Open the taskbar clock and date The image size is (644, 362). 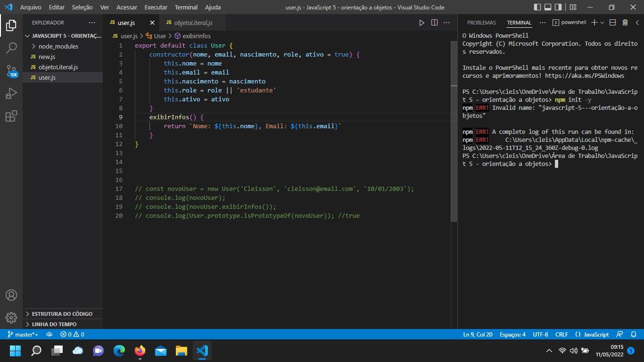(x=609, y=351)
